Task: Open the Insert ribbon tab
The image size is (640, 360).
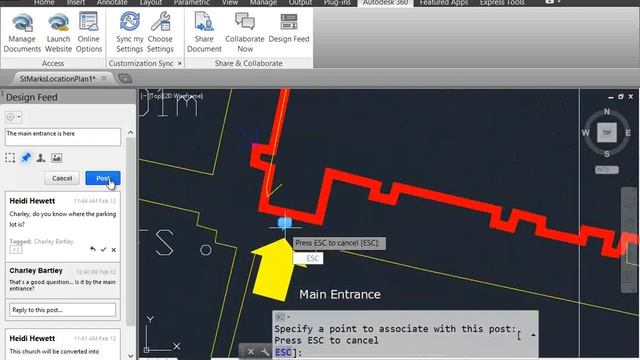Action: 76,3
